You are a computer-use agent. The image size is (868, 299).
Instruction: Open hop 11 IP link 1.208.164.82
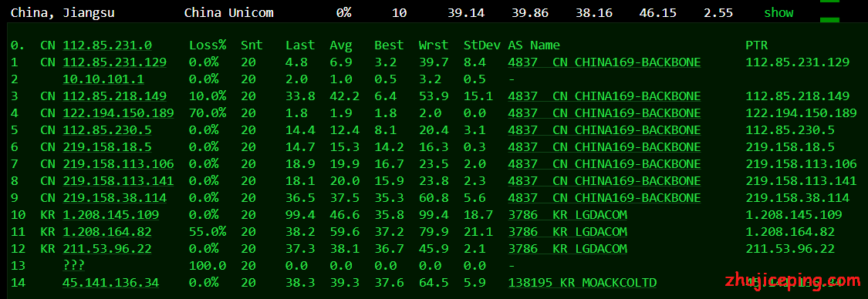(x=107, y=232)
